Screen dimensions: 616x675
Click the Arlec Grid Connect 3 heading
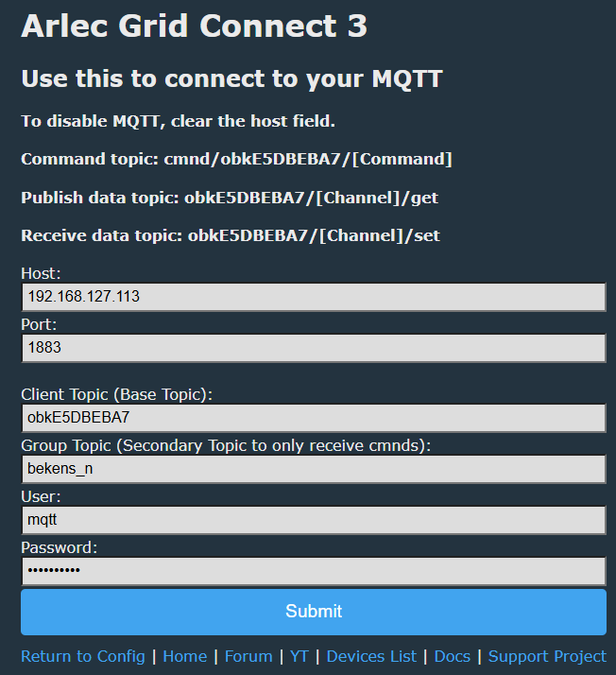click(194, 26)
